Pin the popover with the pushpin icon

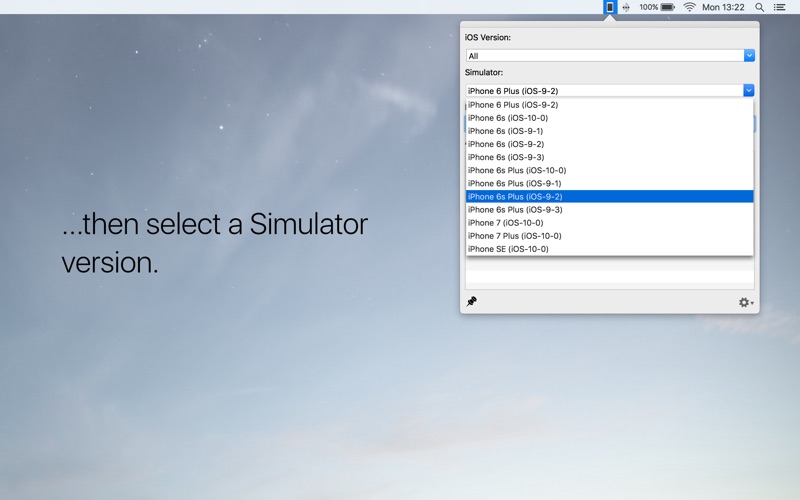[x=472, y=301]
